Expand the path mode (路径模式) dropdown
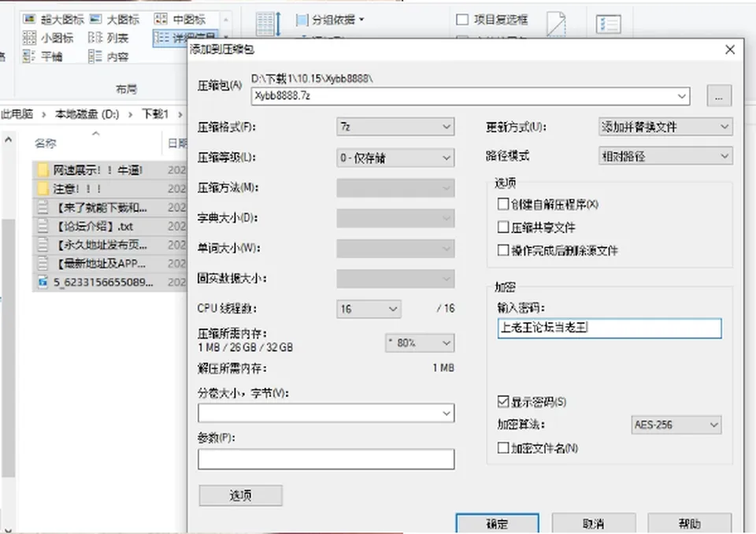Screen dimensions: 756x534 (x=665, y=156)
